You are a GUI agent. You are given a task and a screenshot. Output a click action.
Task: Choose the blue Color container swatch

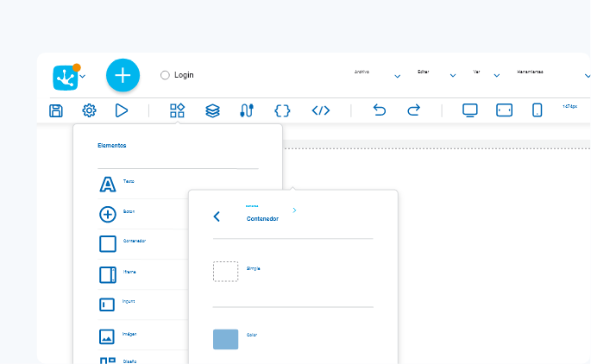226,339
